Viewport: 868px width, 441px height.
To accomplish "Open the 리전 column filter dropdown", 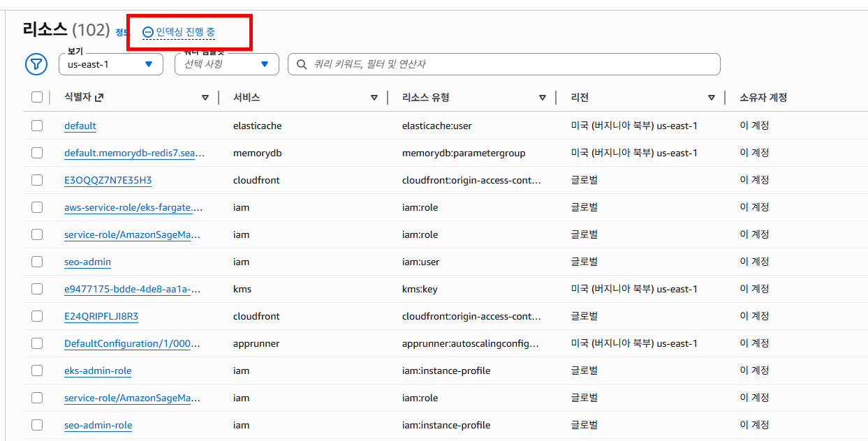I will click(x=712, y=97).
